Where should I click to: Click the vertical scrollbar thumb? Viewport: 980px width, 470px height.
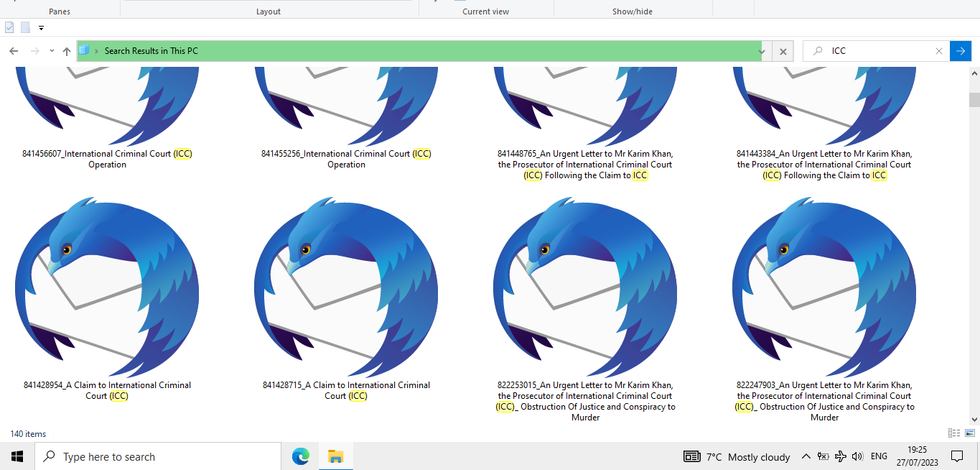pos(974,99)
